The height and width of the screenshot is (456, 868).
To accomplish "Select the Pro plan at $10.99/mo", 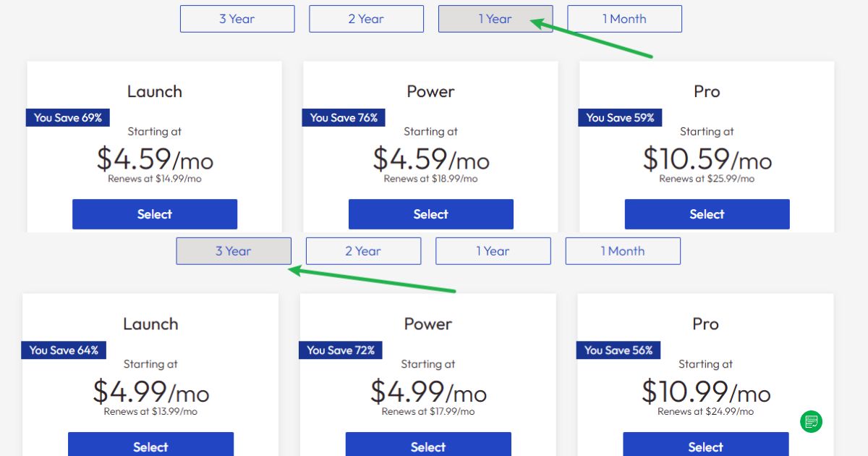I will click(x=705, y=446).
